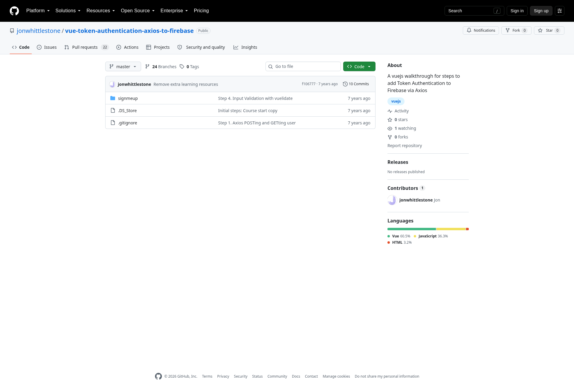Click the avatar in the latest commit row
Screen dimensions: 574x392
[112, 84]
